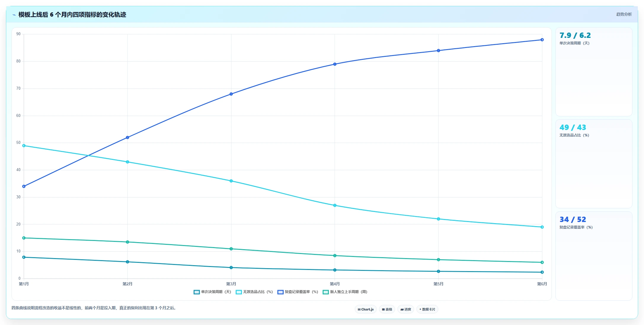This screenshot has width=644, height=325.
Task: Click the 新人独立上手周期 data point at 第3月
Action: 231,249
